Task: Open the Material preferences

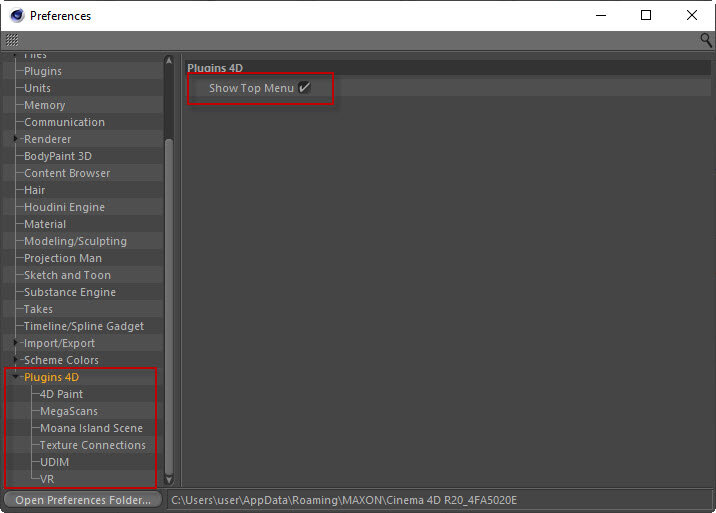Action: pos(45,224)
